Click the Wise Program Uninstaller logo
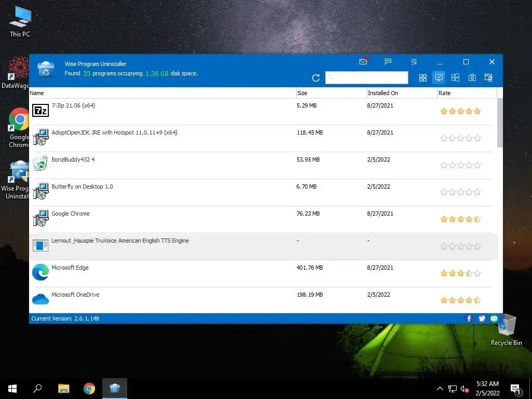Viewport: 532px width, 399px height. 46,69
